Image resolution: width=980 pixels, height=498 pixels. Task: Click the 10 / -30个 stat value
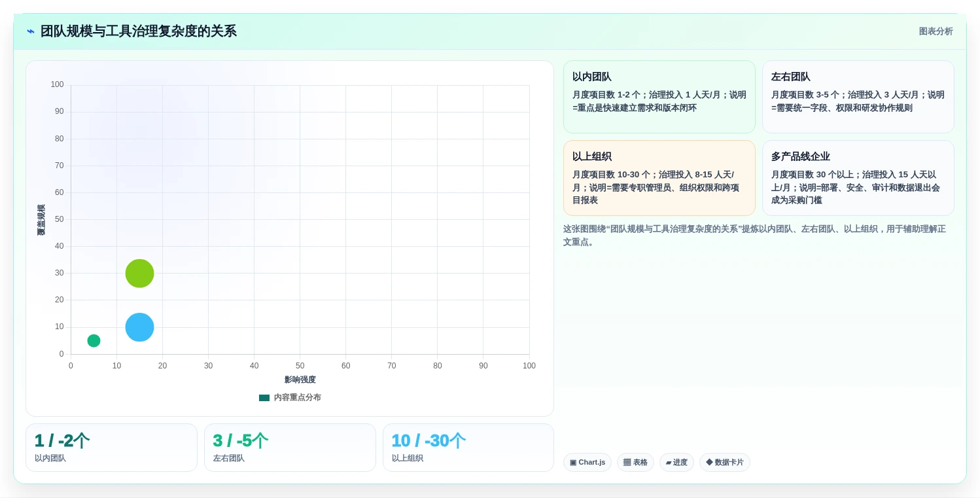click(429, 440)
